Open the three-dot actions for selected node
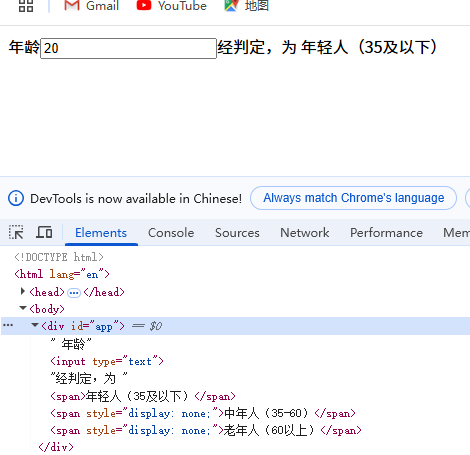470x455 pixels. point(8,325)
